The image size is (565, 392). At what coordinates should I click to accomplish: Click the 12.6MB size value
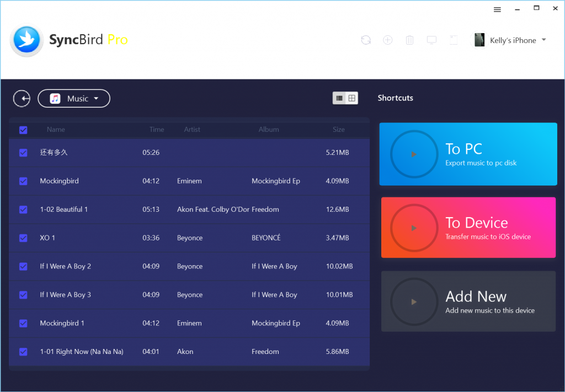coord(337,209)
